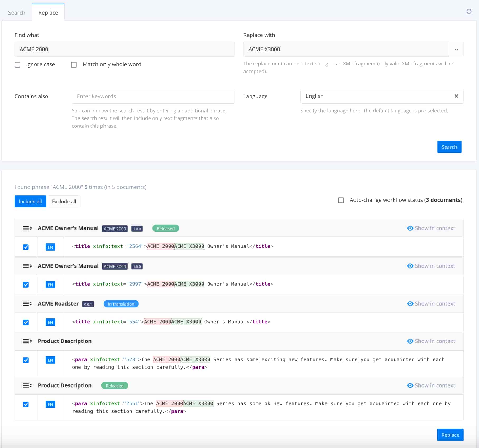Click list icon beside ACME 3000 Owner's Manual

[x=27, y=266]
